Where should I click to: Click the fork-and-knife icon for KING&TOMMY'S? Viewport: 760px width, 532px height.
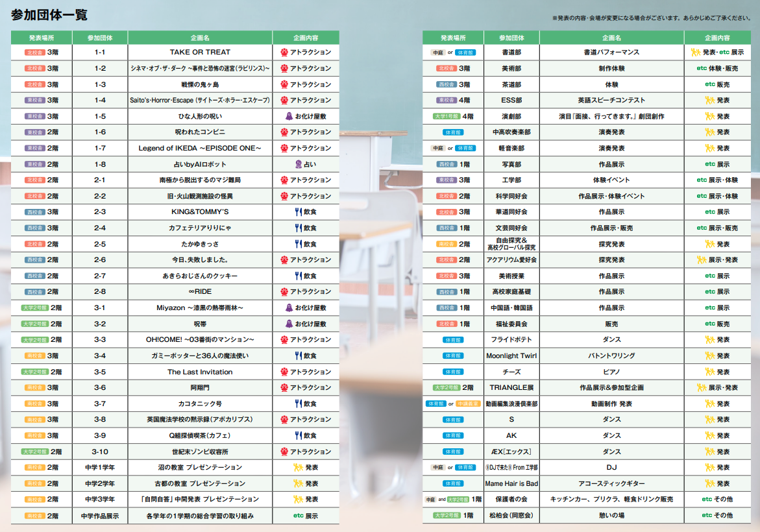298,212
